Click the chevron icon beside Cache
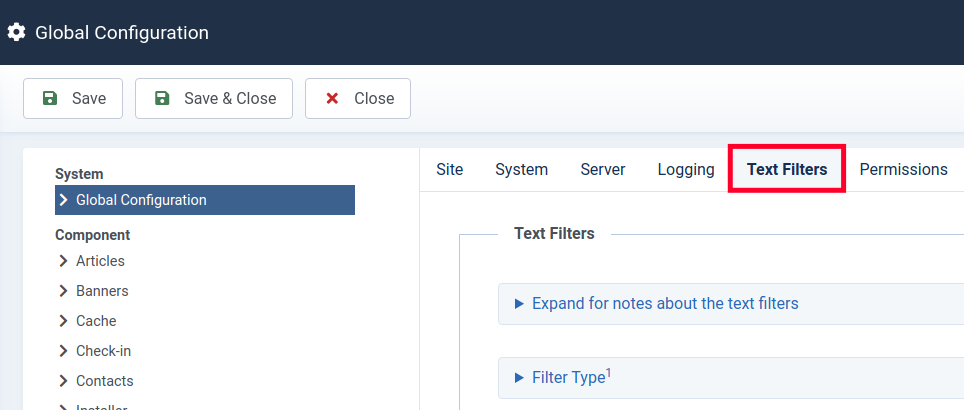Image resolution: width=964 pixels, height=410 pixels. point(63,321)
